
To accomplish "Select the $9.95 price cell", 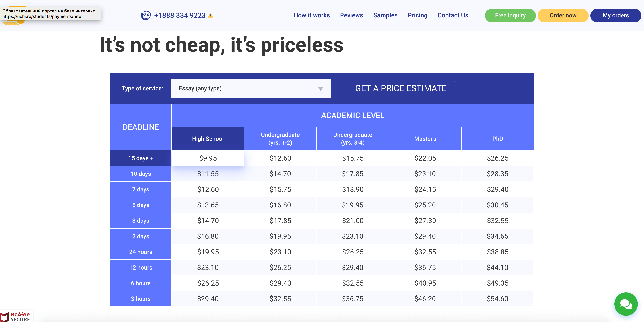I will click(208, 158).
